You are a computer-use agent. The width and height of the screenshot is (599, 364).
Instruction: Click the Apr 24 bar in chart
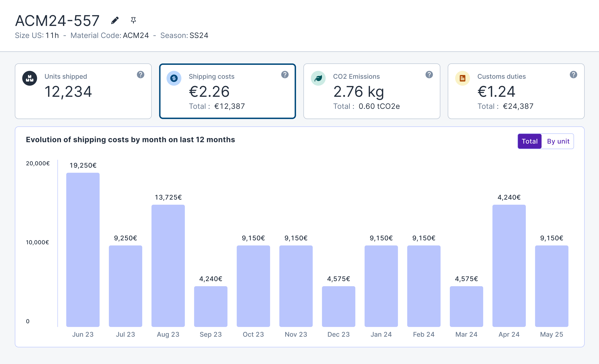[x=509, y=266]
